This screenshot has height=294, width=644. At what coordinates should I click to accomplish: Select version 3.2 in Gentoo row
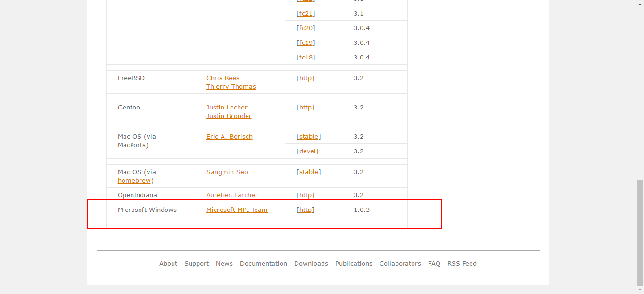coord(358,107)
